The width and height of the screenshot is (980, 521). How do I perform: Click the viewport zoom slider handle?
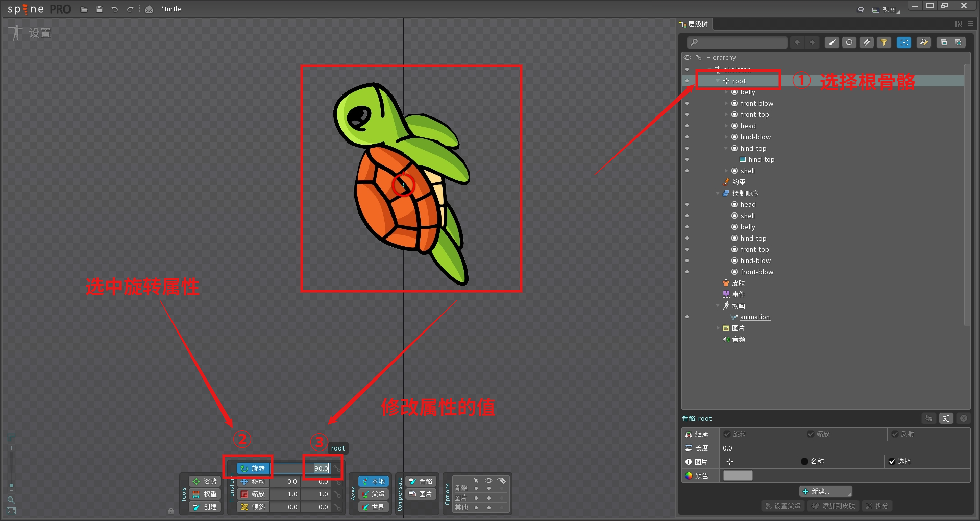11,486
